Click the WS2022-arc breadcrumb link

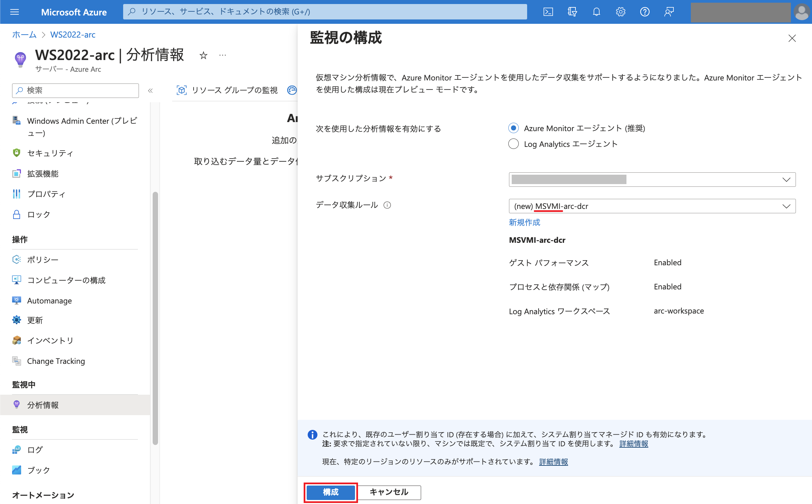[x=73, y=35]
